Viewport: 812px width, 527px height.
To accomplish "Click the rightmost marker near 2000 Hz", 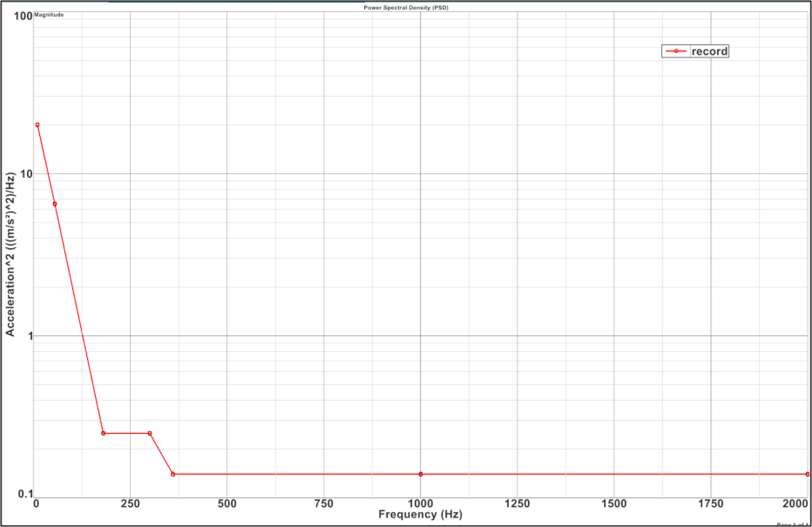I will tap(808, 474).
